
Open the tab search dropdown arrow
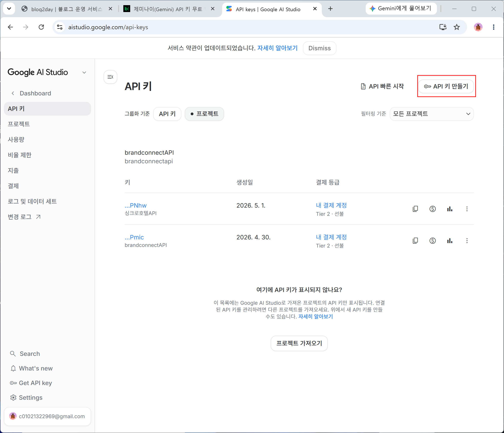(9, 9)
